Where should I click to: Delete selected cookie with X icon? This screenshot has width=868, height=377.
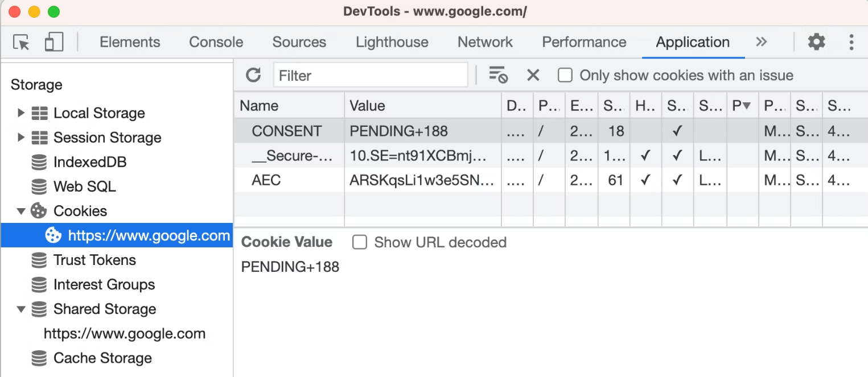[x=533, y=75]
